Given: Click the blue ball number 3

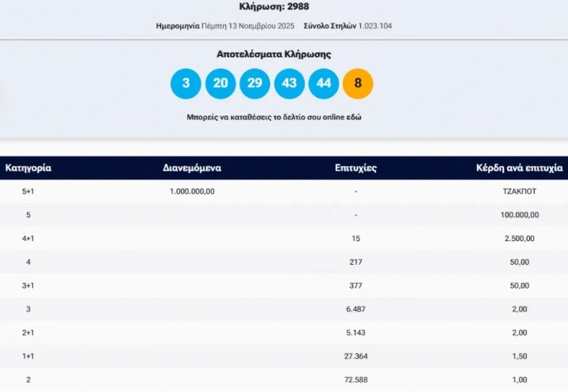Looking at the screenshot, I should (x=186, y=84).
